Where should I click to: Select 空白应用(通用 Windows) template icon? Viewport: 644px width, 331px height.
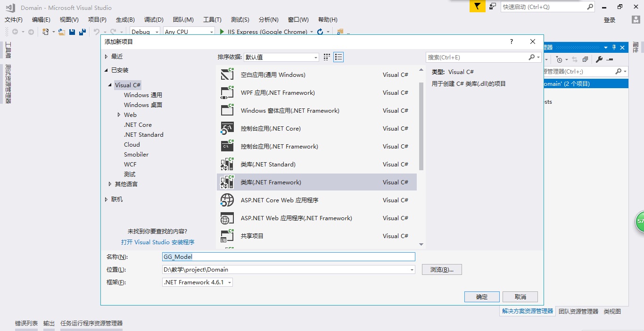pyautogui.click(x=227, y=74)
